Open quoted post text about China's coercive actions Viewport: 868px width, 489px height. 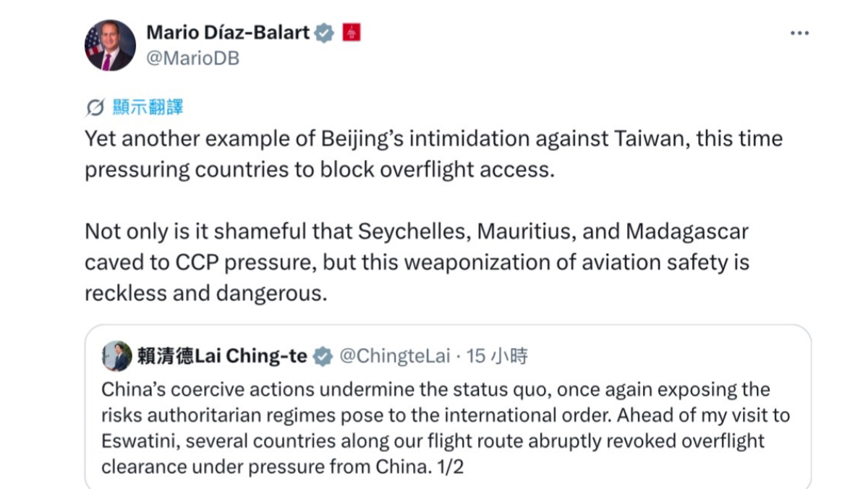coord(445,428)
